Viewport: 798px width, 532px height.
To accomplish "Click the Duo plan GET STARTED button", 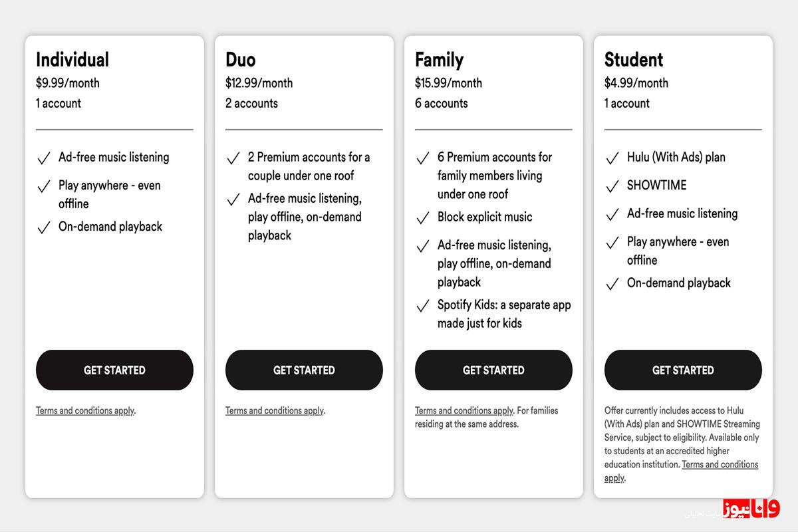I will click(304, 370).
